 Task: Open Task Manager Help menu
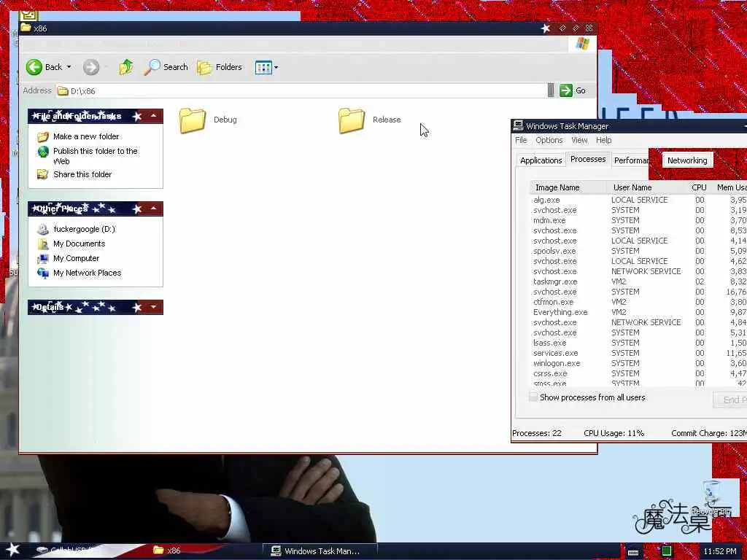pyautogui.click(x=603, y=140)
